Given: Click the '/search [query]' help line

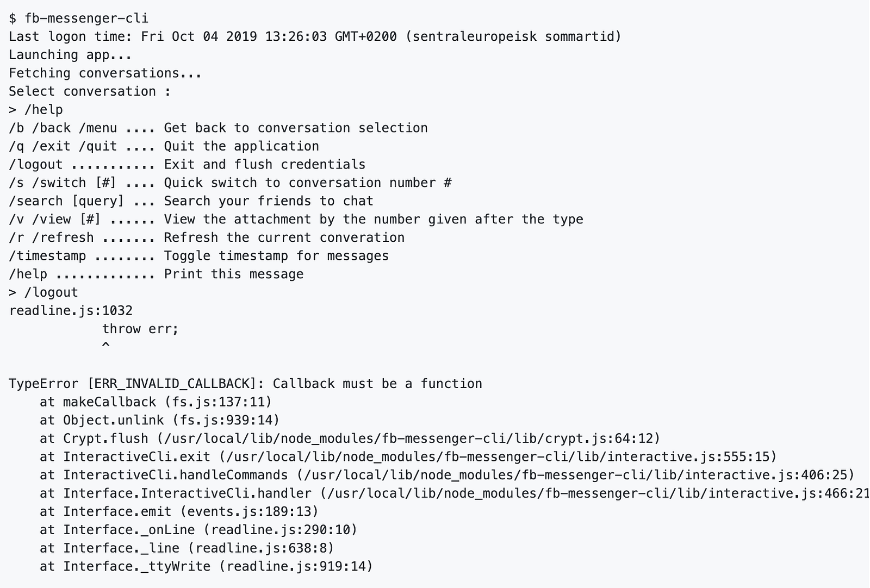Looking at the screenshot, I should tap(191, 201).
